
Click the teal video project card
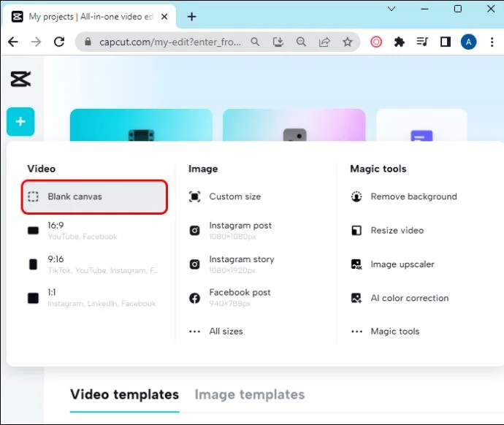click(141, 125)
